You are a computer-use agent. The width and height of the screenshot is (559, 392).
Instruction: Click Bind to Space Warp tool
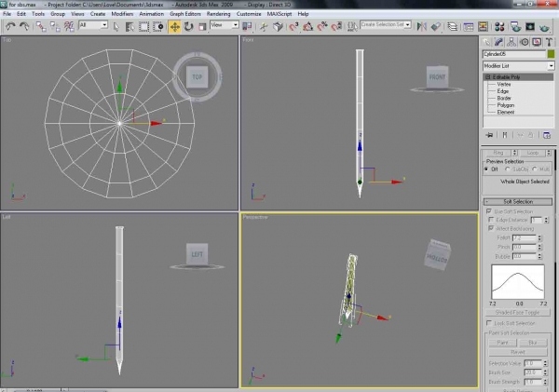(x=69, y=26)
